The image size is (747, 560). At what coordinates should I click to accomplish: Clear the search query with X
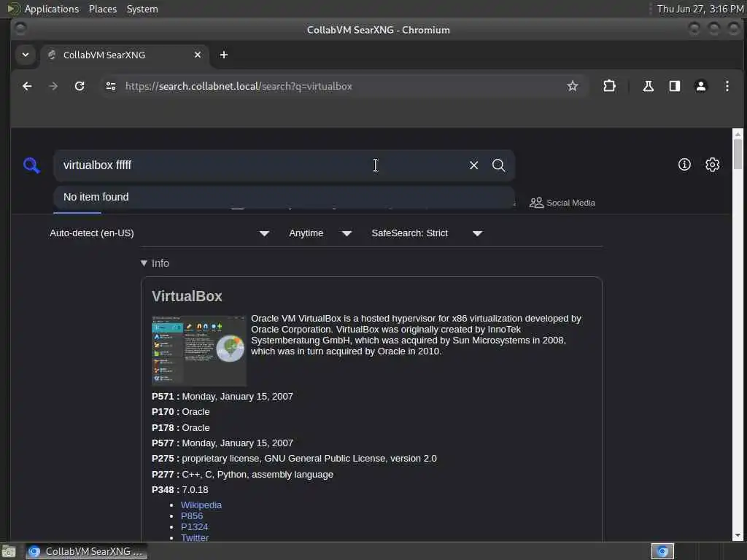(x=473, y=166)
